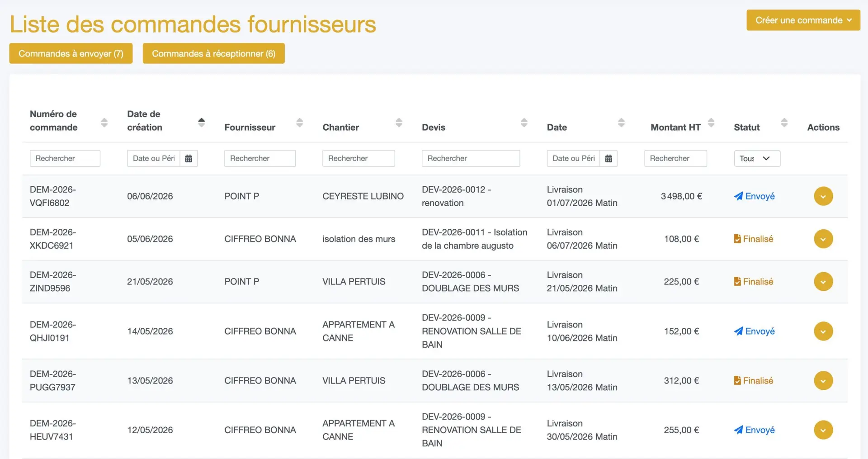Sort by Date column arrows

coord(621,123)
